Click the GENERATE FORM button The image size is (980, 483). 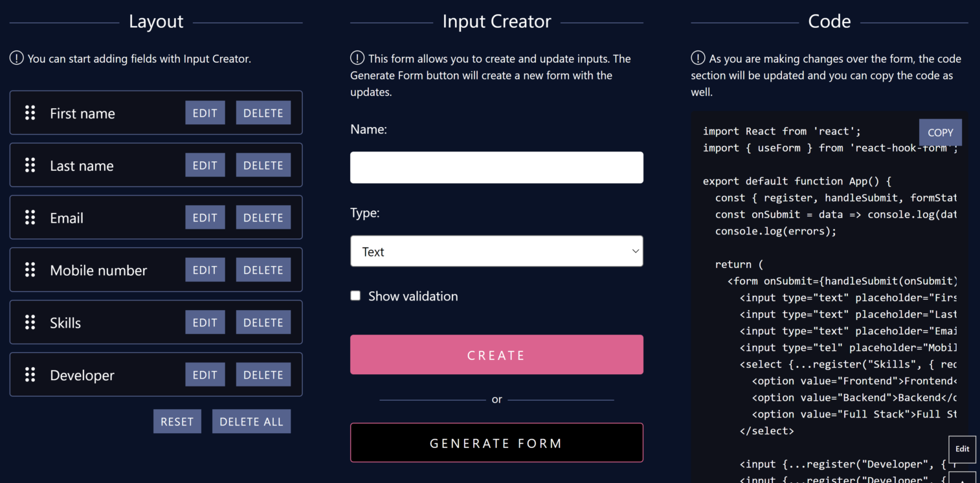(x=496, y=443)
